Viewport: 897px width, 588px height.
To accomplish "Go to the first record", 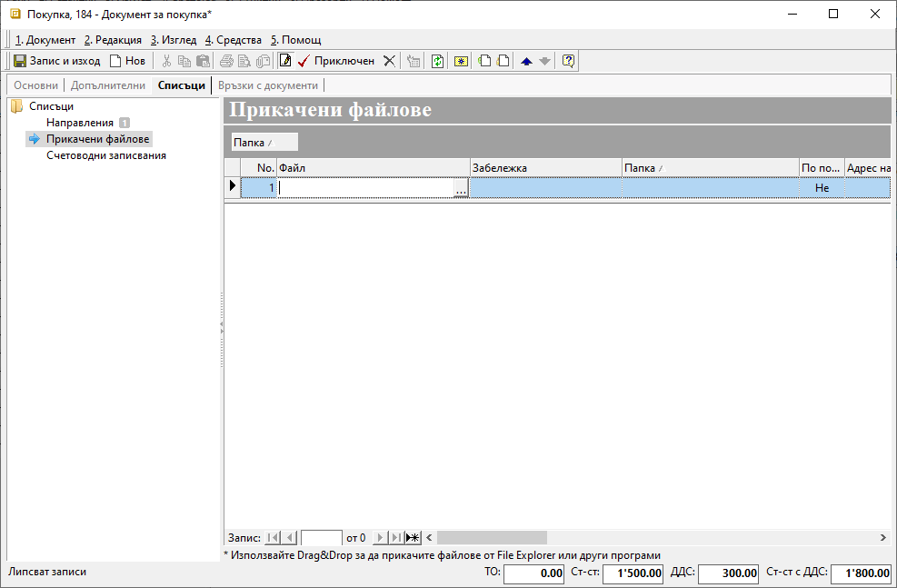I will (x=274, y=538).
